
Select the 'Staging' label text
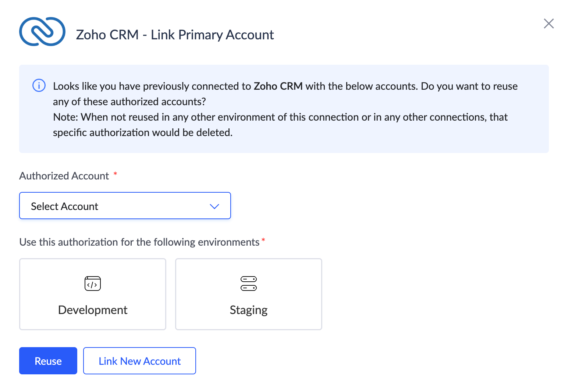click(249, 310)
